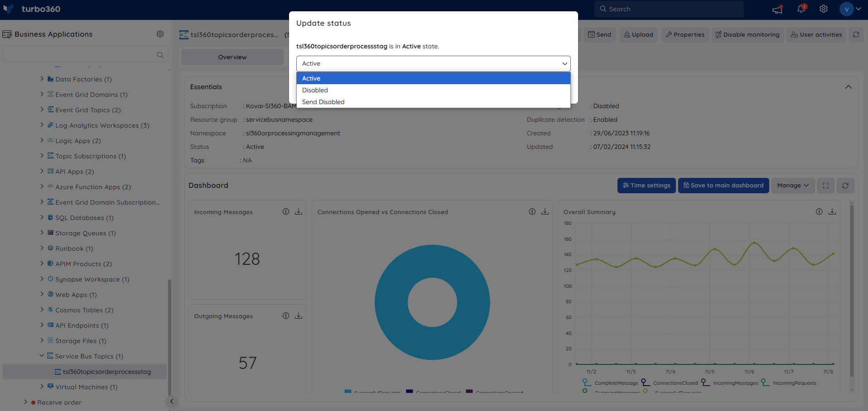Select Runbook (1) in tree
868x411 pixels.
coord(74,249)
